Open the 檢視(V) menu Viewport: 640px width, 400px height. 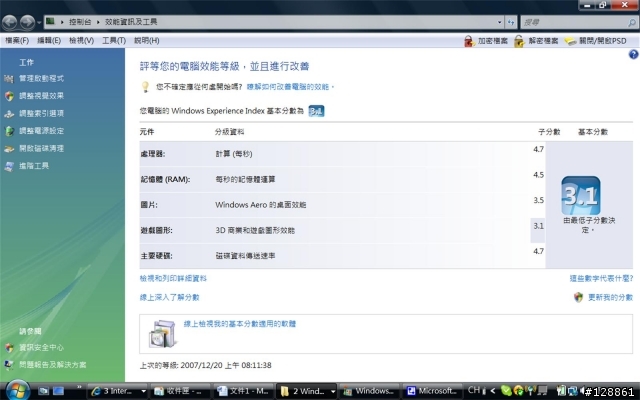pyautogui.click(x=81, y=40)
